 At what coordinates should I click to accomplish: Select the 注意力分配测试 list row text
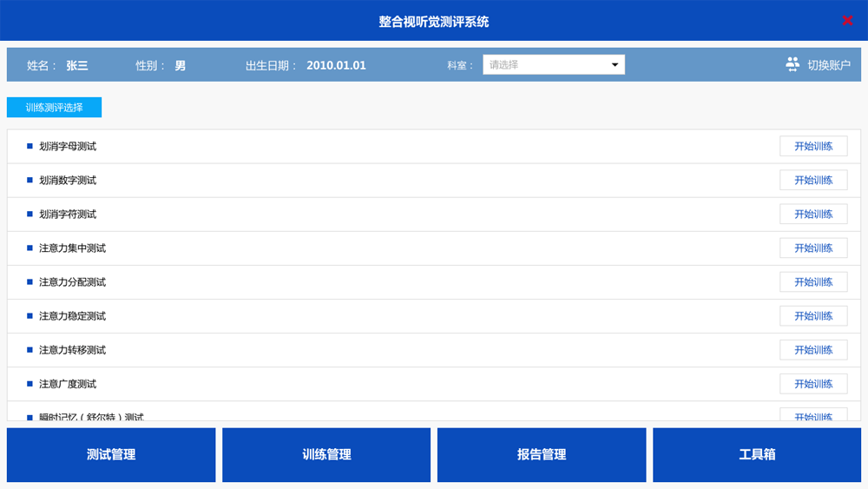click(x=73, y=282)
